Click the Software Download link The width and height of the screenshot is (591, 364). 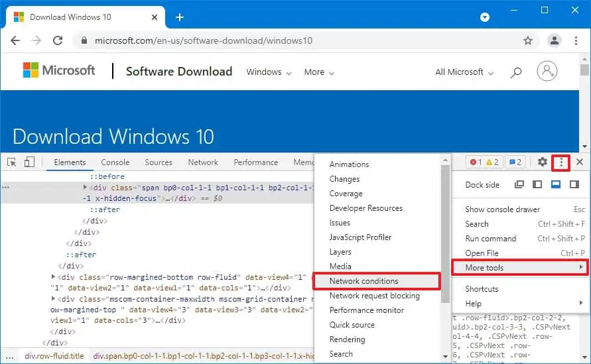click(179, 71)
